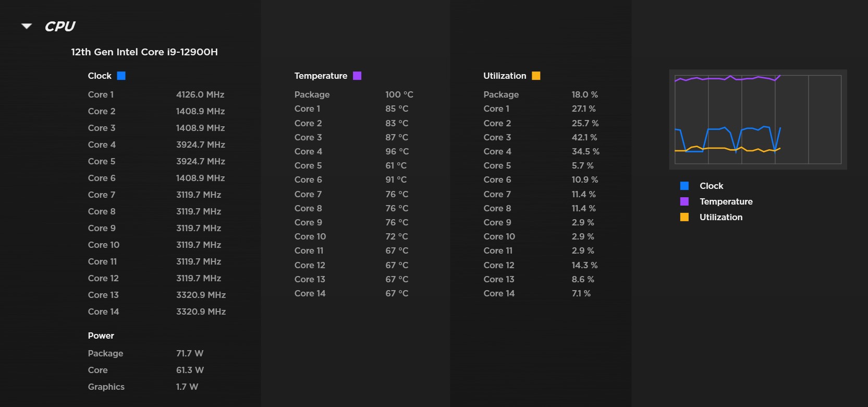Select the Power section heading
Screen dimensions: 868x407
pyautogui.click(x=101, y=335)
